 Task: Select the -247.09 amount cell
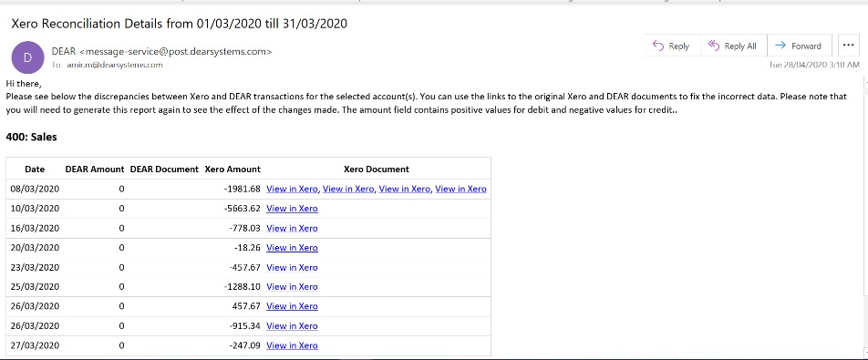(x=244, y=345)
